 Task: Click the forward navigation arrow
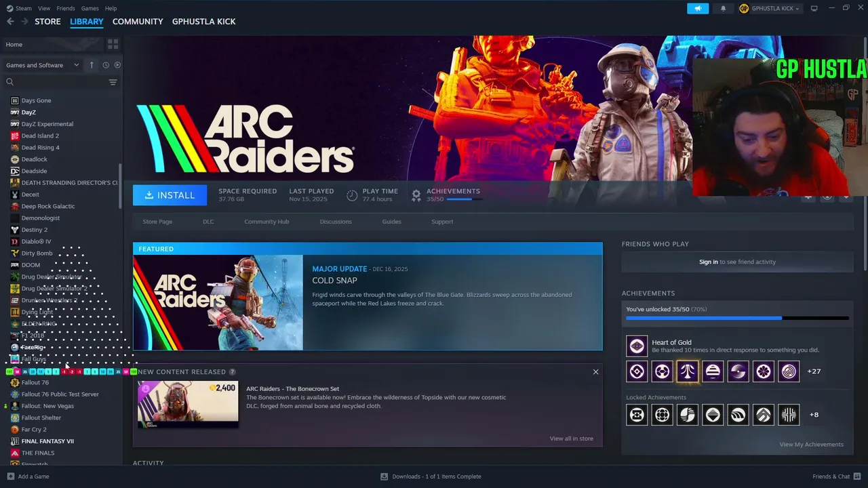pos(24,22)
